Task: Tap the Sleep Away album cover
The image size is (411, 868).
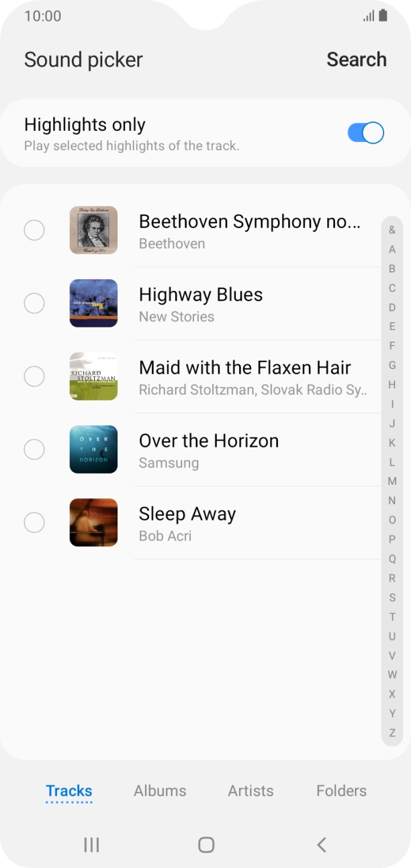Action: [x=93, y=523]
